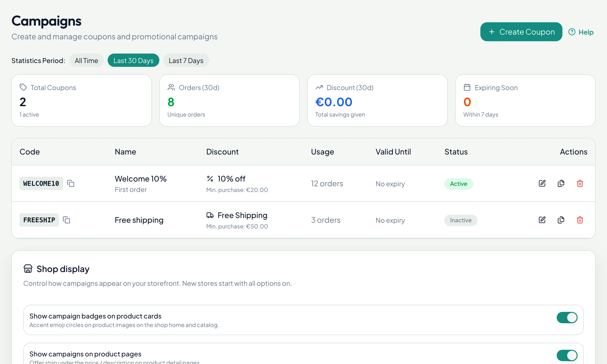607x364 pixels.
Task: Click the truck icon beside Free Shipping
Action: pos(210,215)
